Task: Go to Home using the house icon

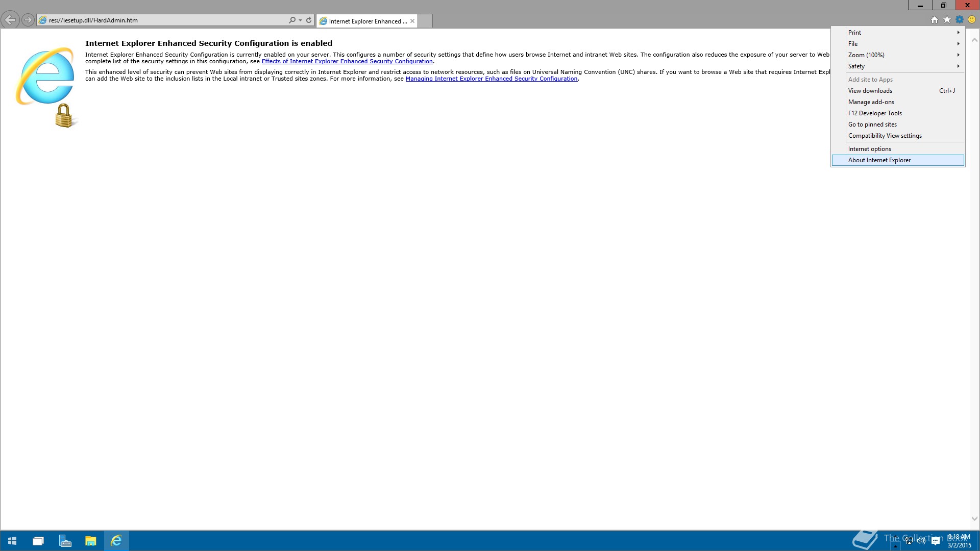Action: pyautogui.click(x=934, y=20)
